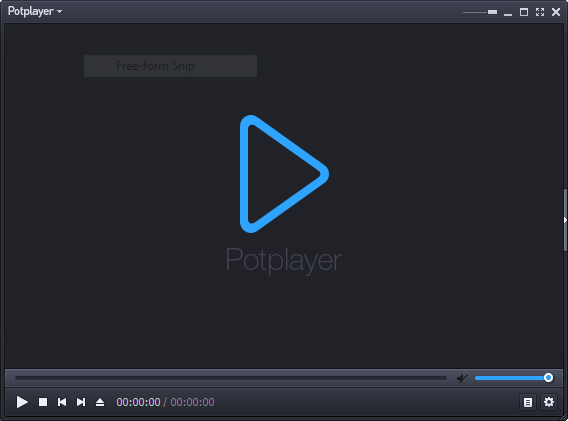The width and height of the screenshot is (568, 421).
Task: Click the faint Free-form Snip label
Action: pos(155,66)
